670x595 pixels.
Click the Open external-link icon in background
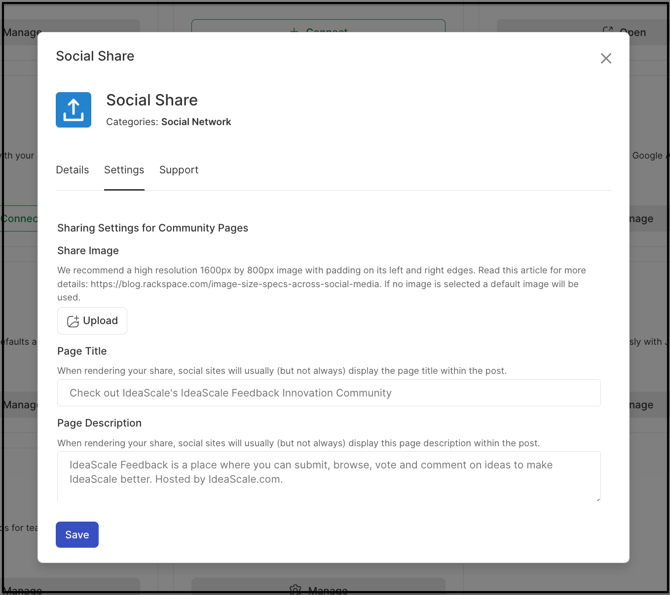coord(607,32)
